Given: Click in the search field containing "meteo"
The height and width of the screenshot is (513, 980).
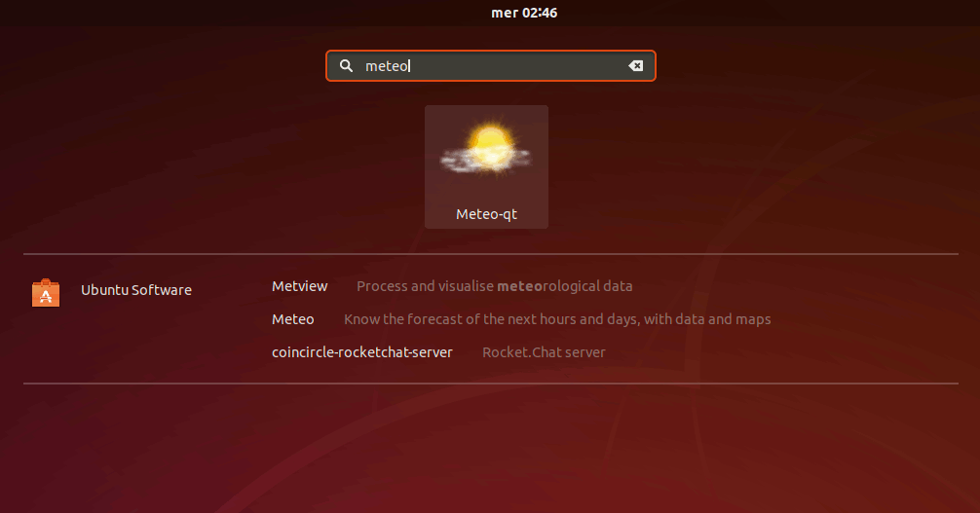Looking at the screenshot, I should pos(491,65).
